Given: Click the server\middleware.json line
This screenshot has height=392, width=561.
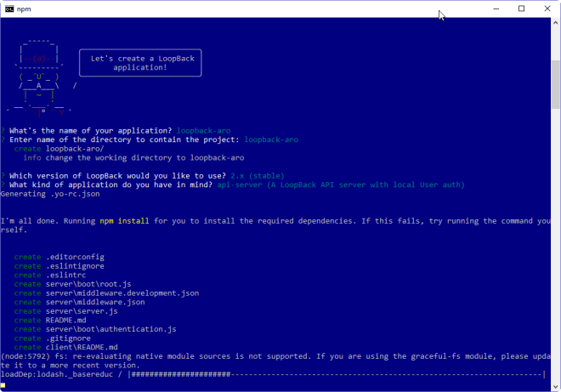Looking at the screenshot, I should pos(79,302).
